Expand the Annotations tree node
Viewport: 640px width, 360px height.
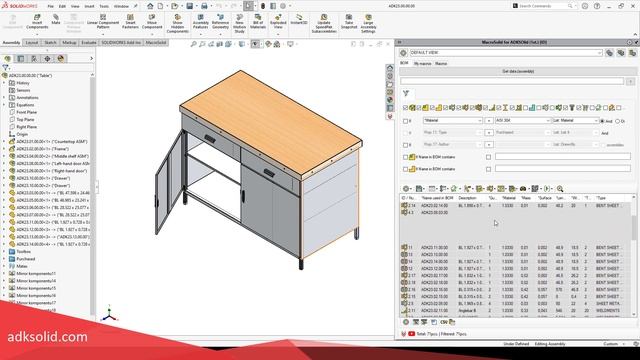click(4, 98)
